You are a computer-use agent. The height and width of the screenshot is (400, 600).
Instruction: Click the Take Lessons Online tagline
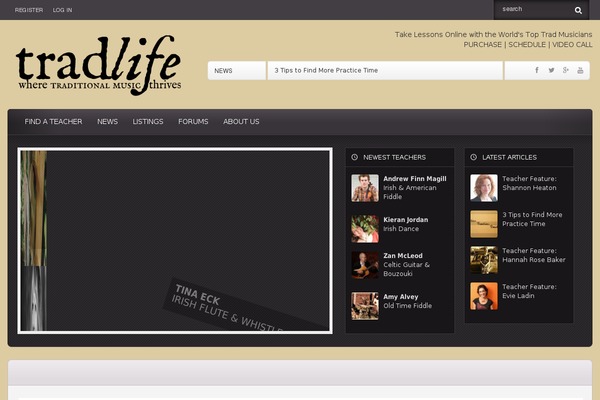(493, 34)
